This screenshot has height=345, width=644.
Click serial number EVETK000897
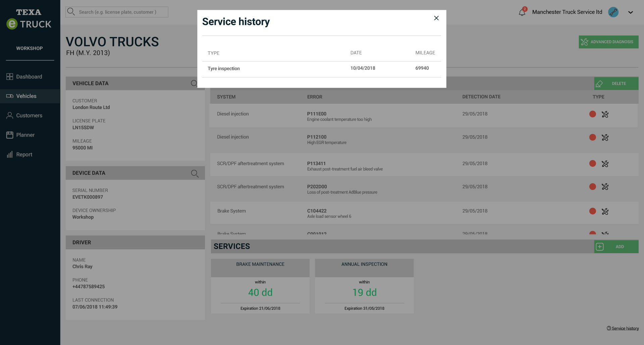tap(88, 197)
